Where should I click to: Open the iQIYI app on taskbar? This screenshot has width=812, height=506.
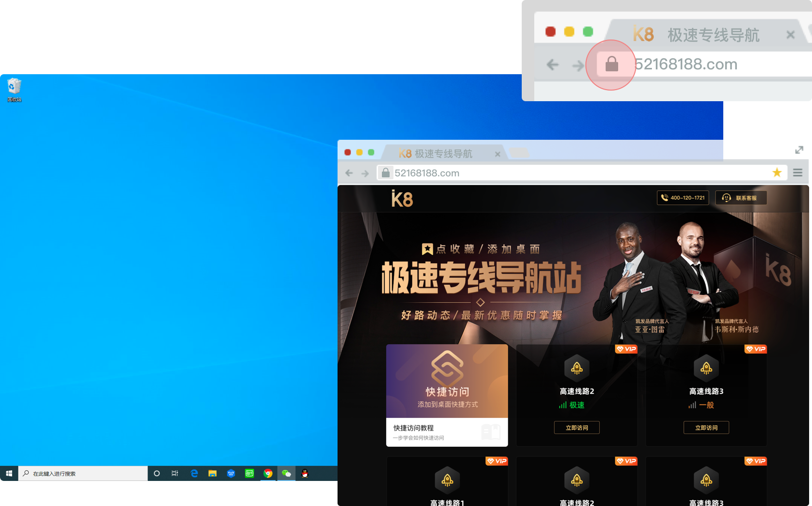click(249, 474)
